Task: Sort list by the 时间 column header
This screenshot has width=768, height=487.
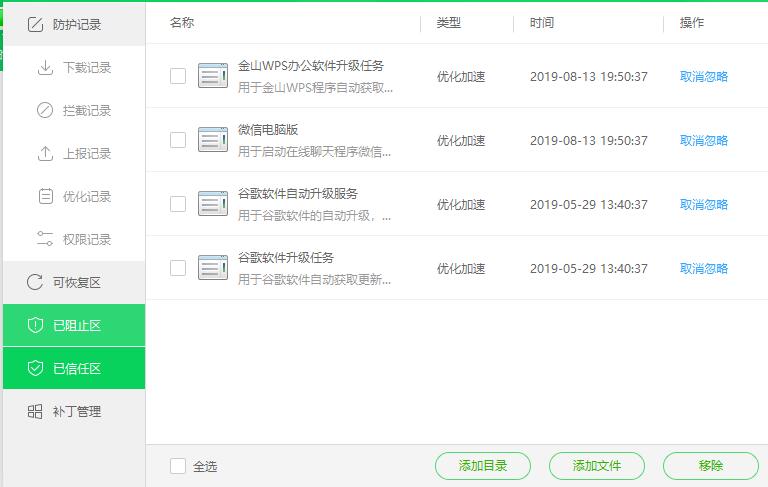Action: [x=542, y=23]
